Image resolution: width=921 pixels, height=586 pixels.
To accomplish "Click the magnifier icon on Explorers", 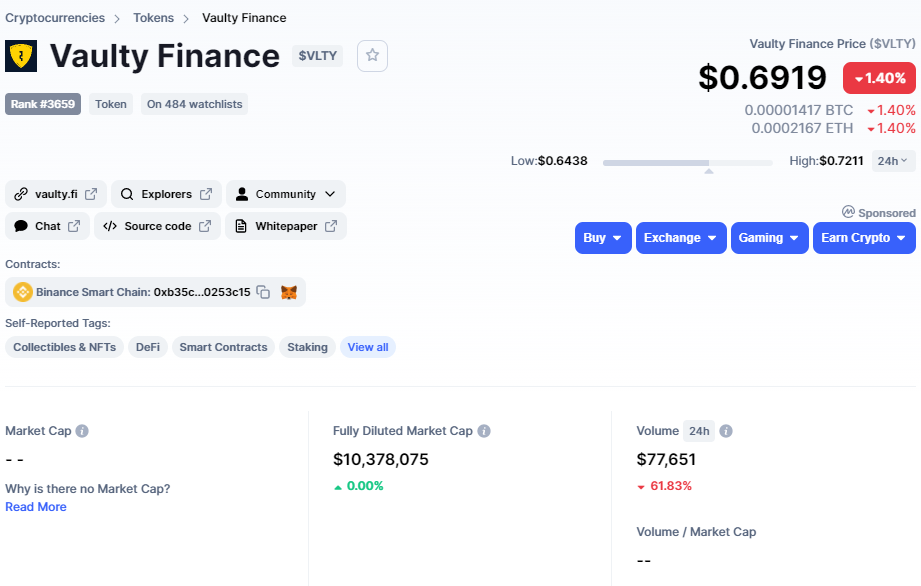I will [127, 194].
